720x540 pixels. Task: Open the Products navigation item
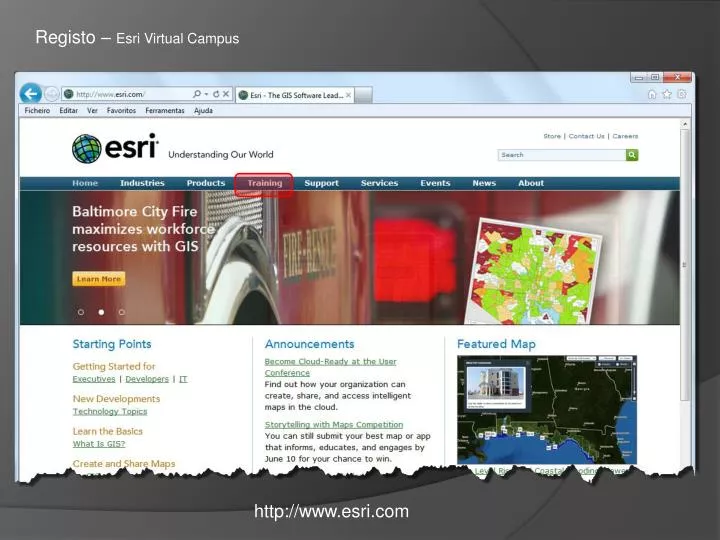point(206,183)
